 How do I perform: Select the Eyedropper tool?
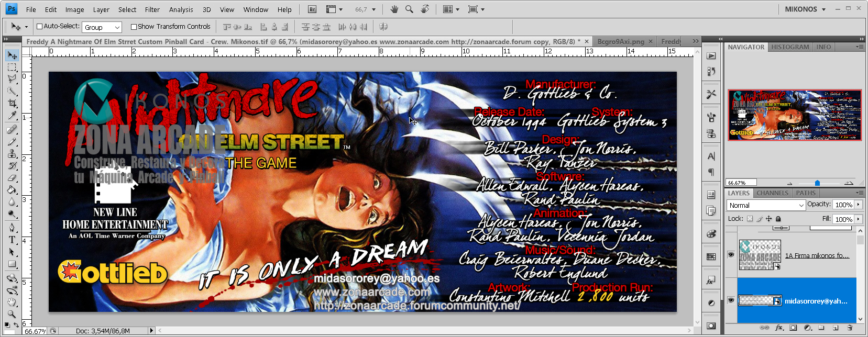click(12, 115)
